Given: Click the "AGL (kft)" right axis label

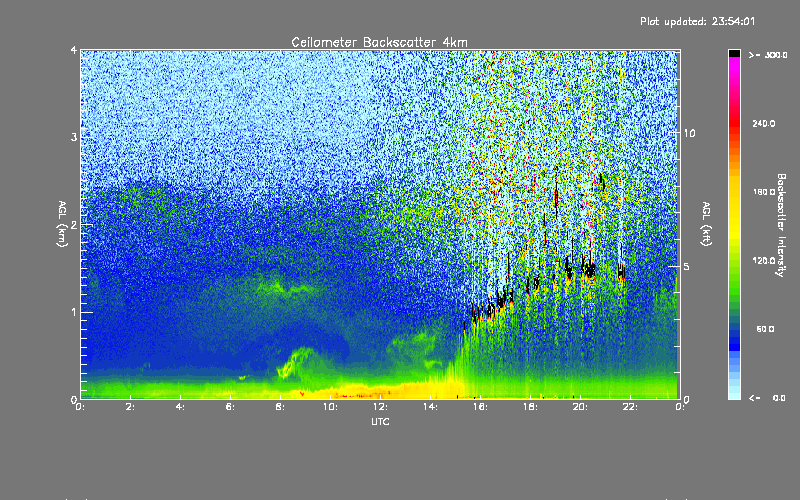Looking at the screenshot, I should click(x=706, y=224).
